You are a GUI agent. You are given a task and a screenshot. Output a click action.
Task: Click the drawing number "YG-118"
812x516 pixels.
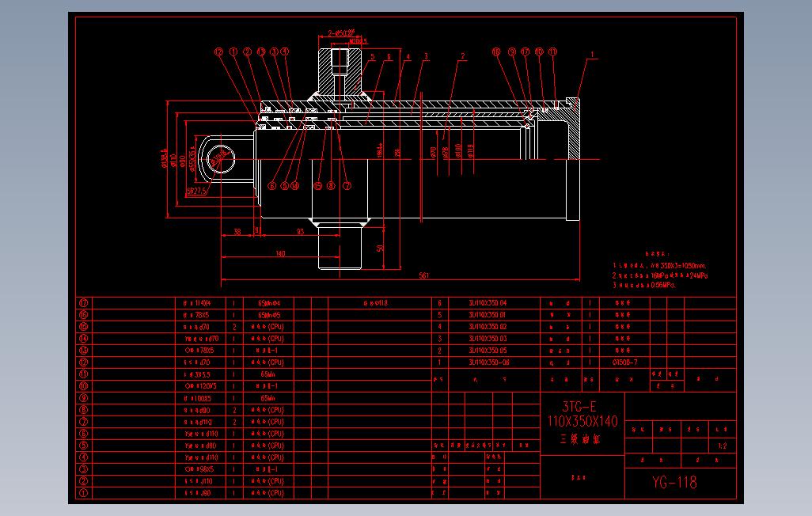[x=675, y=482]
